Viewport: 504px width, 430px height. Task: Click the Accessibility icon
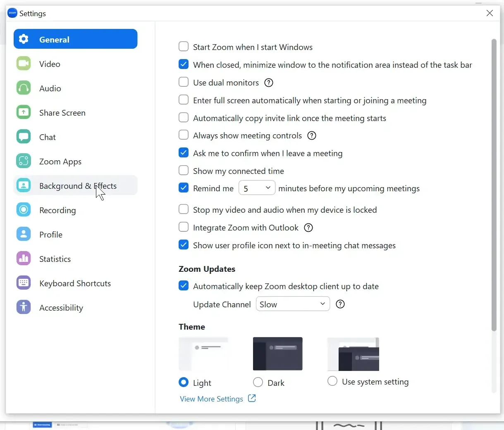click(24, 307)
